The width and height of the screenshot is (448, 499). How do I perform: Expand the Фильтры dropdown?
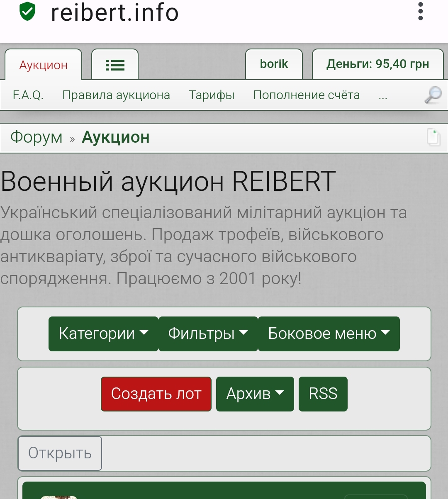pyautogui.click(x=208, y=333)
